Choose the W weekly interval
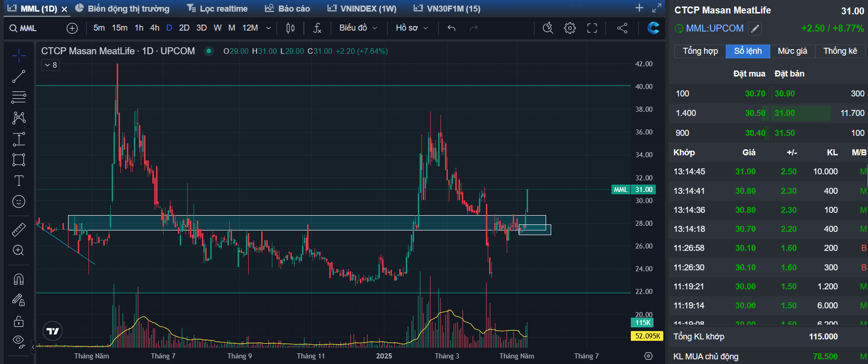This screenshot has width=868, height=364. tap(218, 28)
